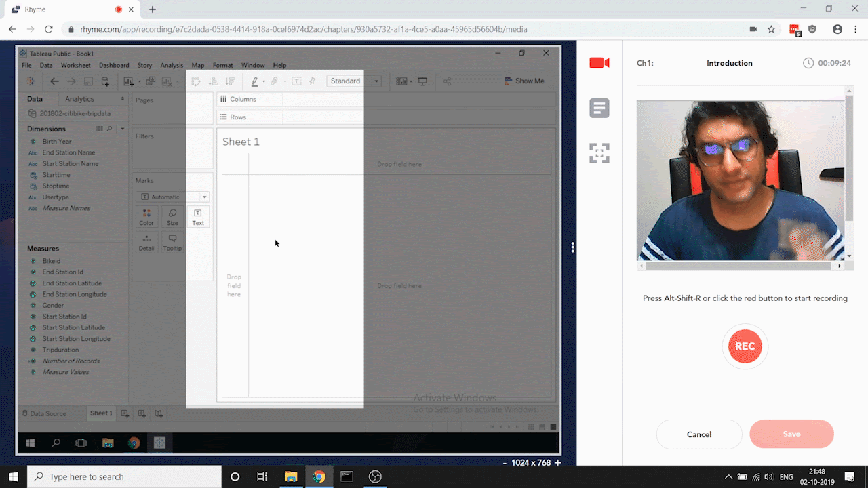Switch to the Data Source tab

point(44,413)
